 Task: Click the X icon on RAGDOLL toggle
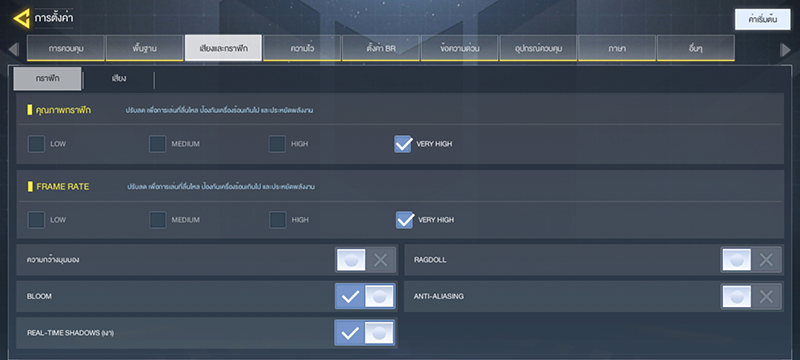tap(766, 260)
